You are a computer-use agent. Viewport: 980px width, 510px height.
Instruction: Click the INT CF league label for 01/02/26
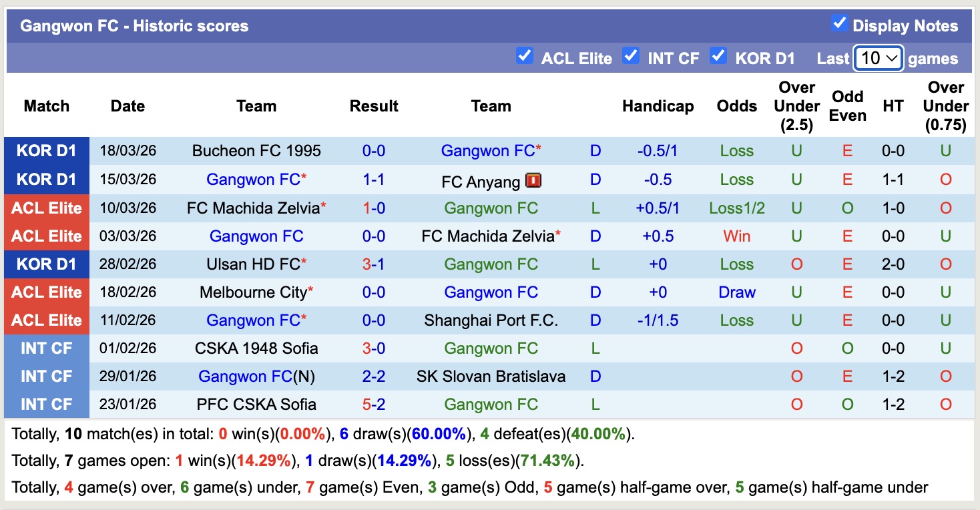click(47, 348)
